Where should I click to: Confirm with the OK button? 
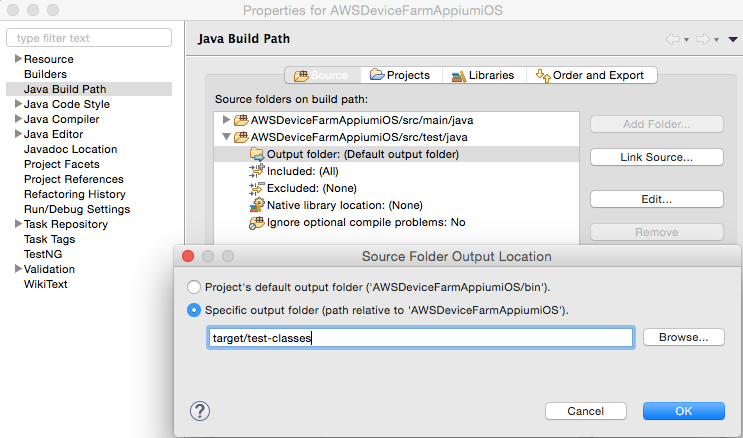click(684, 411)
